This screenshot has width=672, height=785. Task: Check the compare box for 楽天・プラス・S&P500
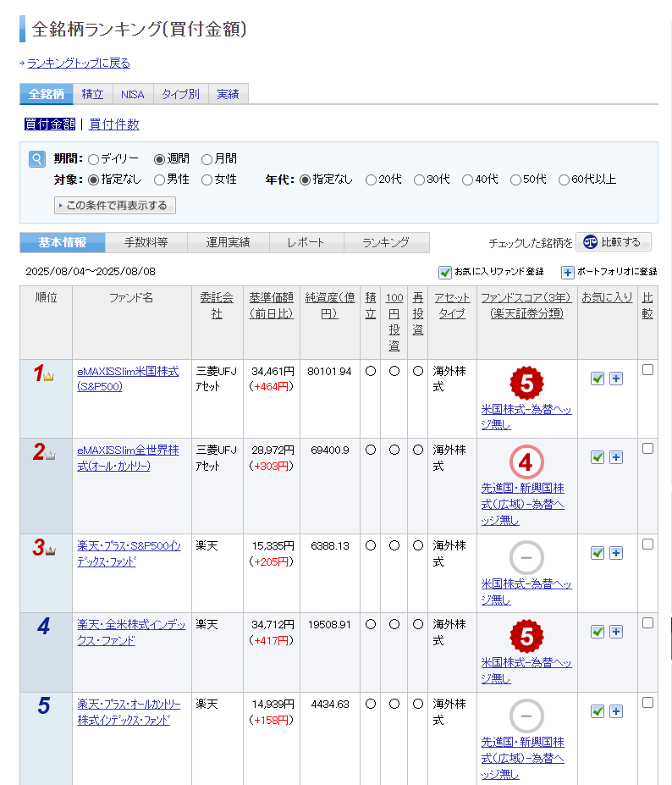647,545
